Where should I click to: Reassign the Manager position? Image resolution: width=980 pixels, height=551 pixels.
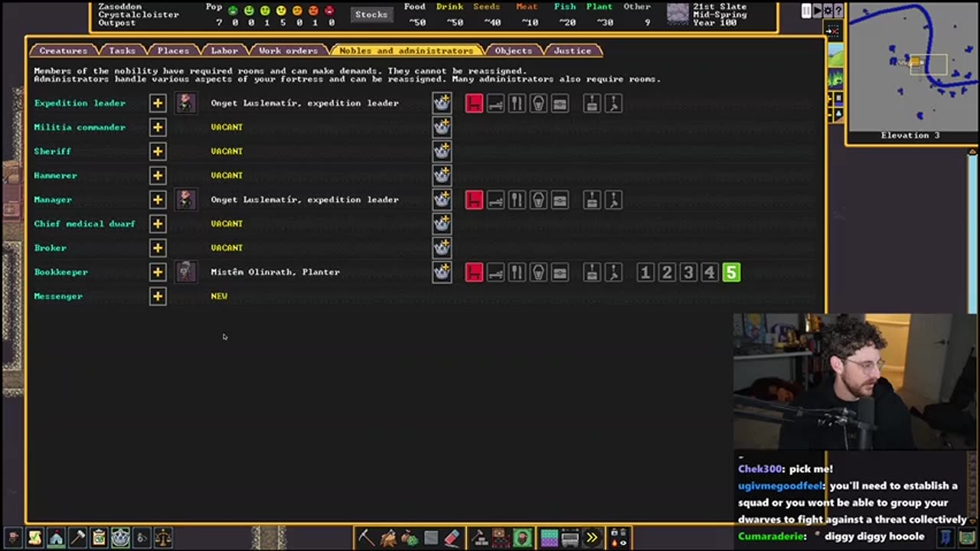tap(158, 200)
